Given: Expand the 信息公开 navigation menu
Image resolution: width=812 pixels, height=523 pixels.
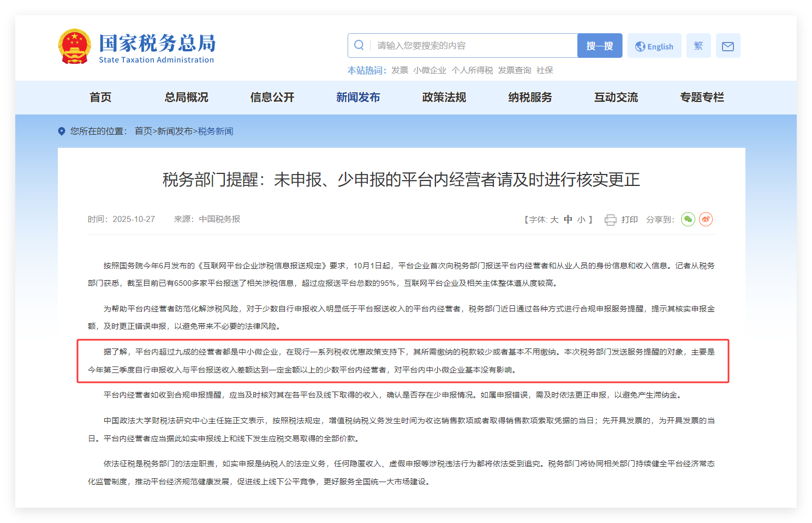Looking at the screenshot, I should [272, 98].
